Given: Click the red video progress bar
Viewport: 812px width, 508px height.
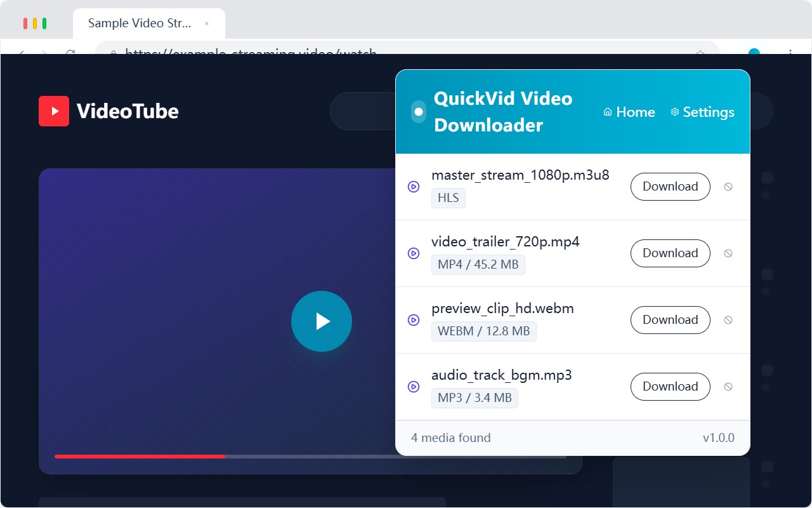Looking at the screenshot, I should [140, 456].
